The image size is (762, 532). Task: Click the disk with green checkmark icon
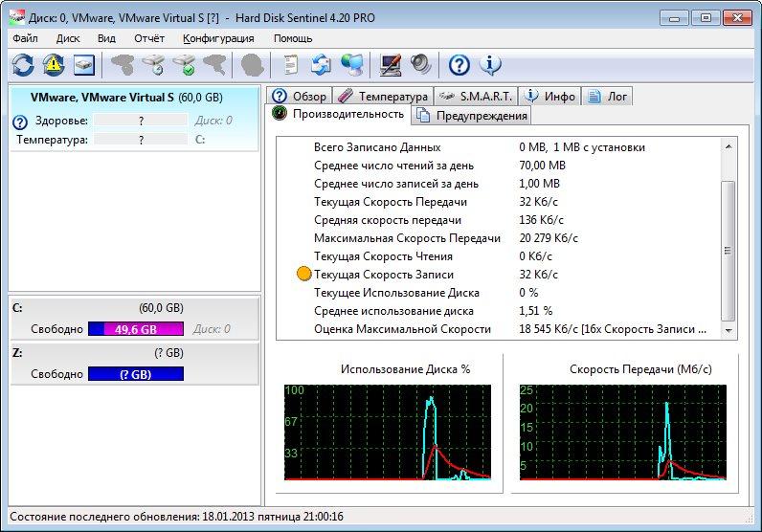coord(185,65)
